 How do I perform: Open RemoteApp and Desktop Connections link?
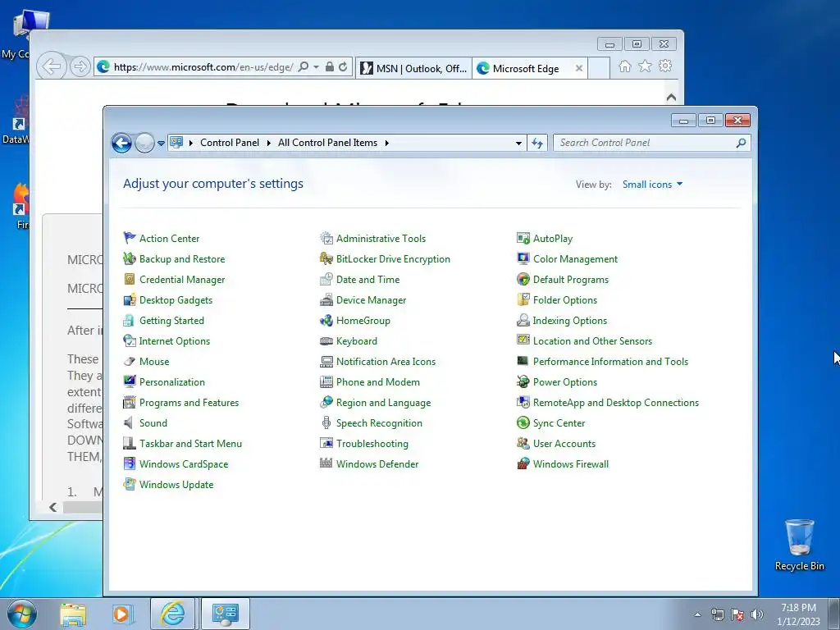click(615, 402)
